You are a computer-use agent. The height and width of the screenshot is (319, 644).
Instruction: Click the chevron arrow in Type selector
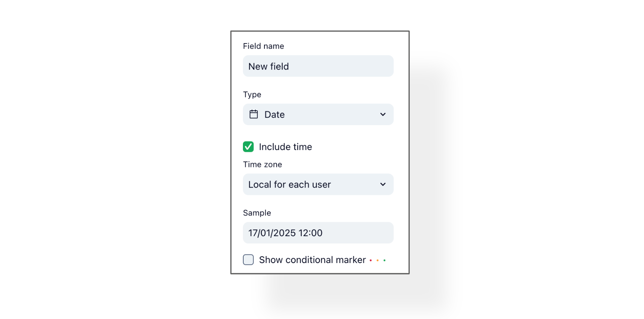[x=383, y=114]
